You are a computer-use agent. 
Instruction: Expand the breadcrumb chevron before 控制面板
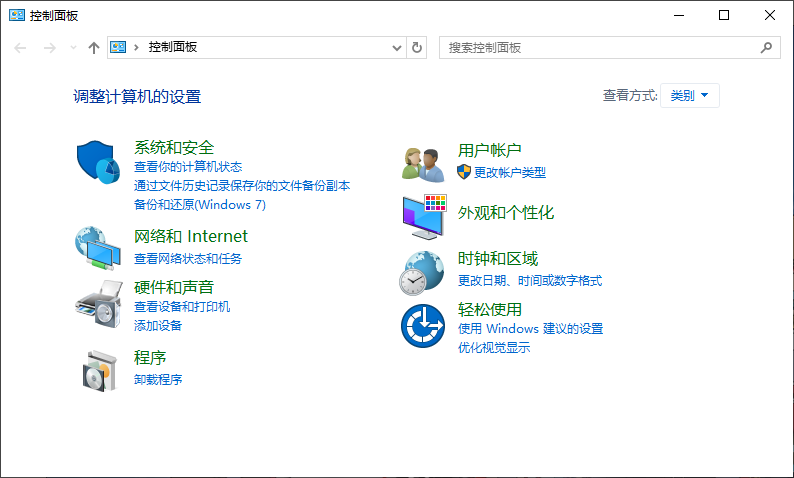pyautogui.click(x=136, y=48)
